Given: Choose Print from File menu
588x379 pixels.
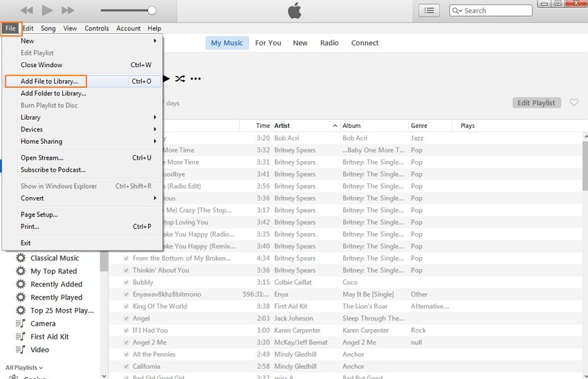Looking at the screenshot, I should [83, 227].
